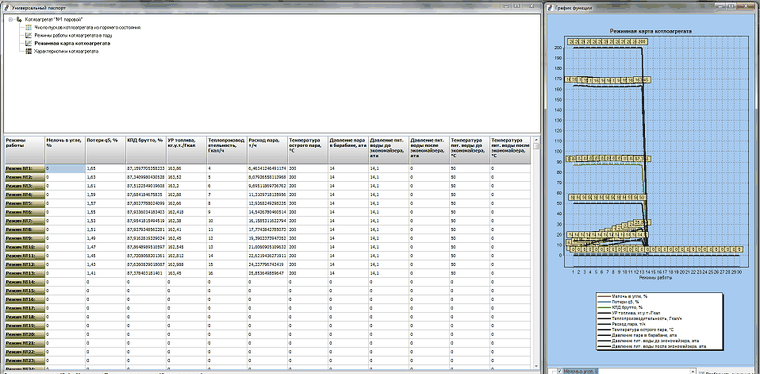The image size is (760, 374).
Task: Click chart icon of Режимная карта котлоагрегата
Action: (28, 43)
